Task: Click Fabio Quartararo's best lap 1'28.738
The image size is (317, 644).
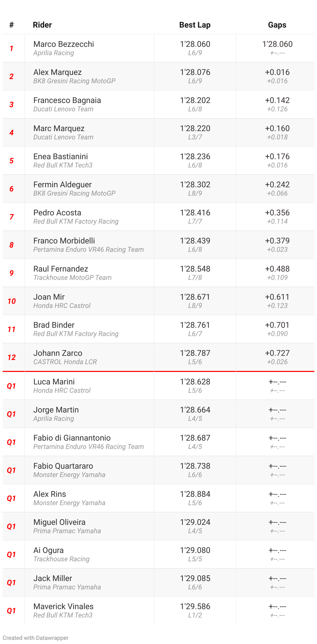Action: pos(195,466)
